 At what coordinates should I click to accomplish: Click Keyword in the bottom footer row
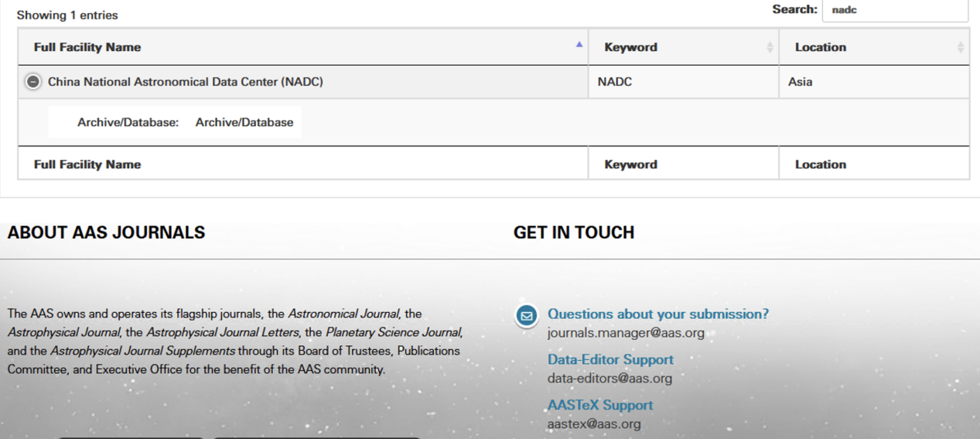[x=630, y=164]
